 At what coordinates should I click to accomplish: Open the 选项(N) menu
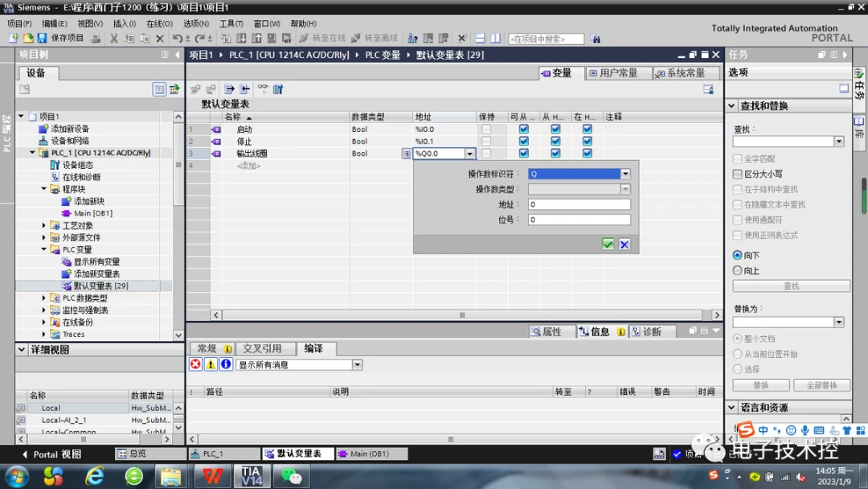(196, 24)
